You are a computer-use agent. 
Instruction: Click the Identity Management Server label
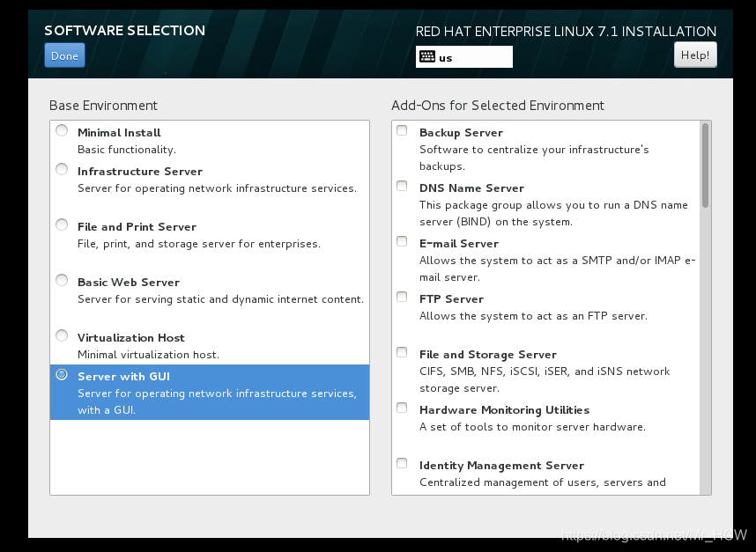coord(501,466)
